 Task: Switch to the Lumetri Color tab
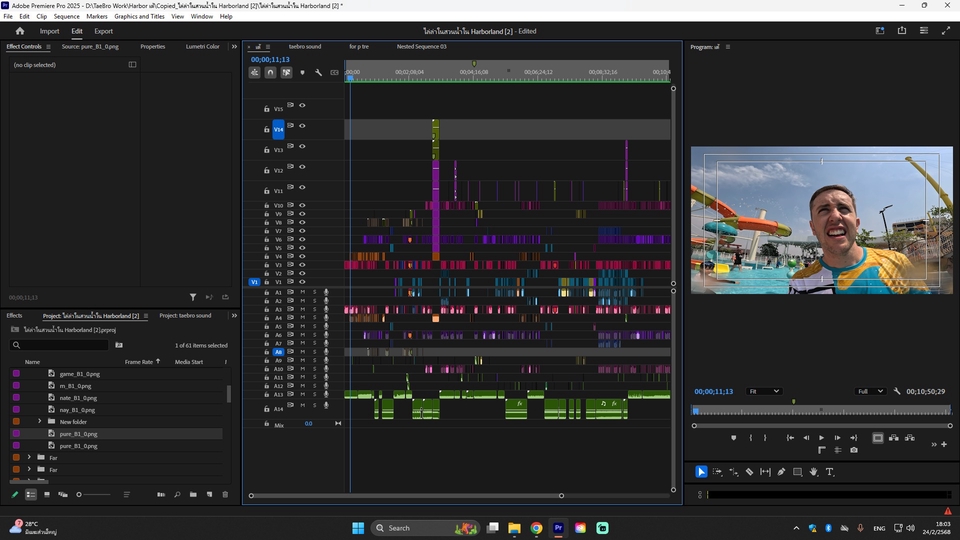tap(202, 46)
